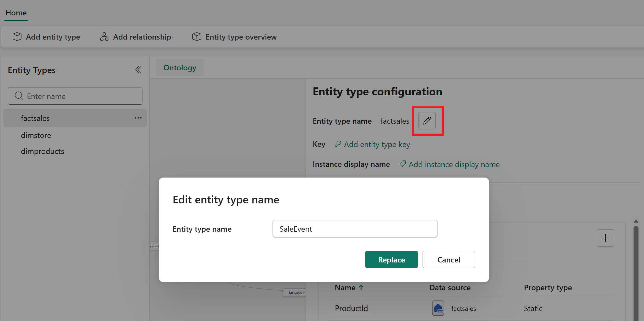Open Add instance display name
Screen dimensions: 644x321
pyautogui.click(x=454, y=164)
